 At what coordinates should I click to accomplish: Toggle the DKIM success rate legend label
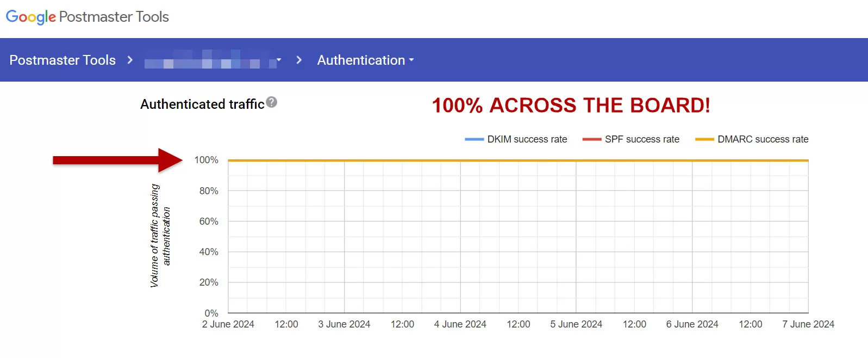pos(527,139)
